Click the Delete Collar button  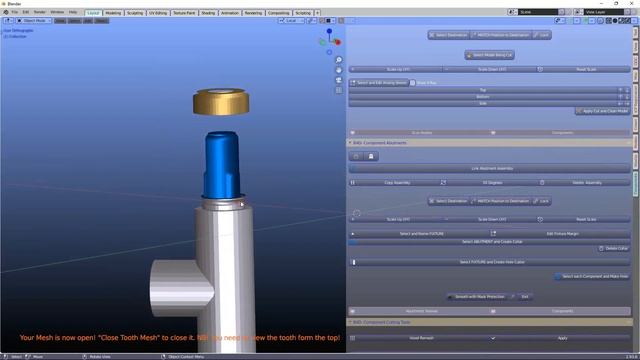point(613,248)
